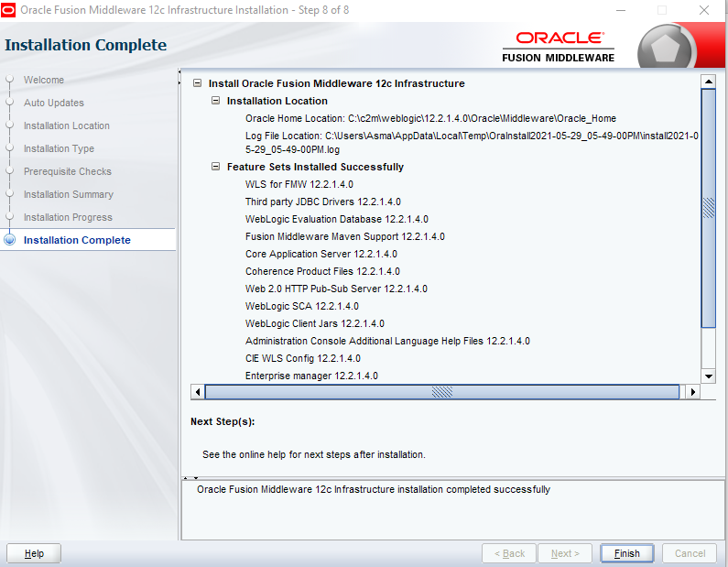Viewport: 728px width, 567px height.
Task: Select the Installation Type step
Action: (x=59, y=148)
